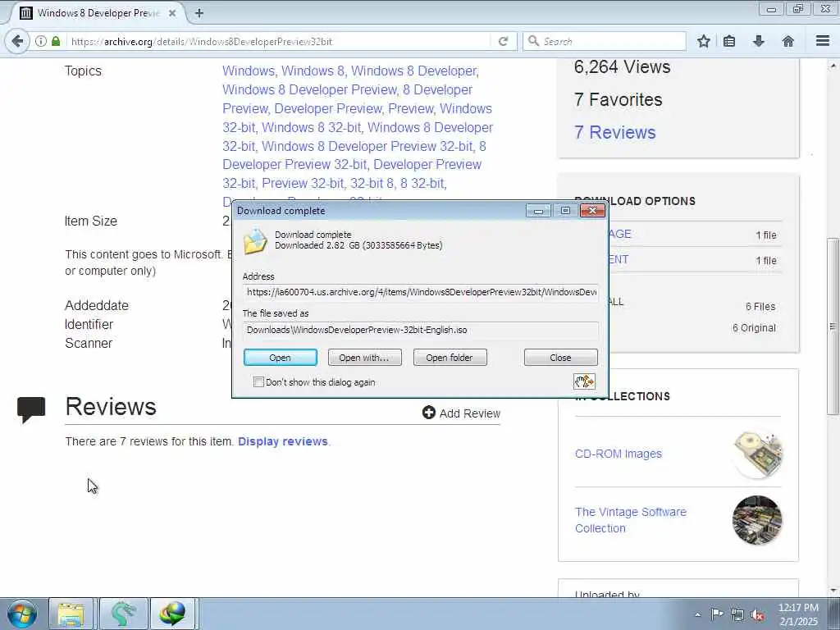The width and height of the screenshot is (840, 630).
Task: Bookmark this page with star icon
Action: (x=703, y=41)
